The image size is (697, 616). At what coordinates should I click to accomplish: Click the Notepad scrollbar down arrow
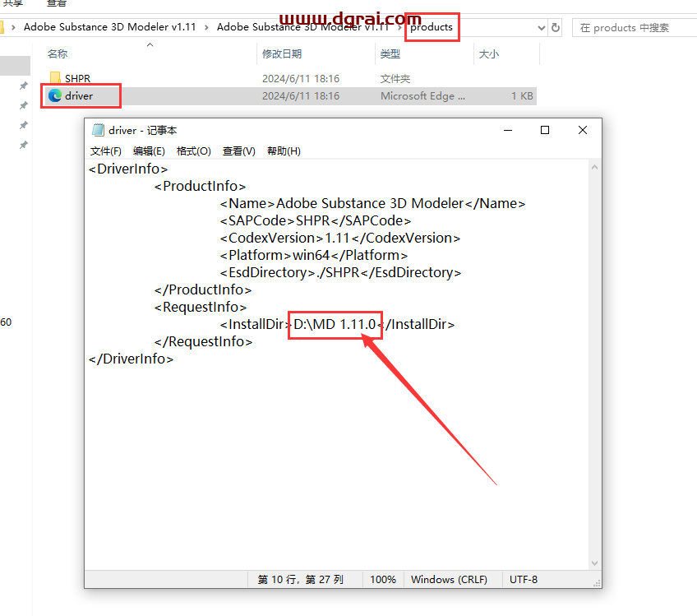click(595, 563)
